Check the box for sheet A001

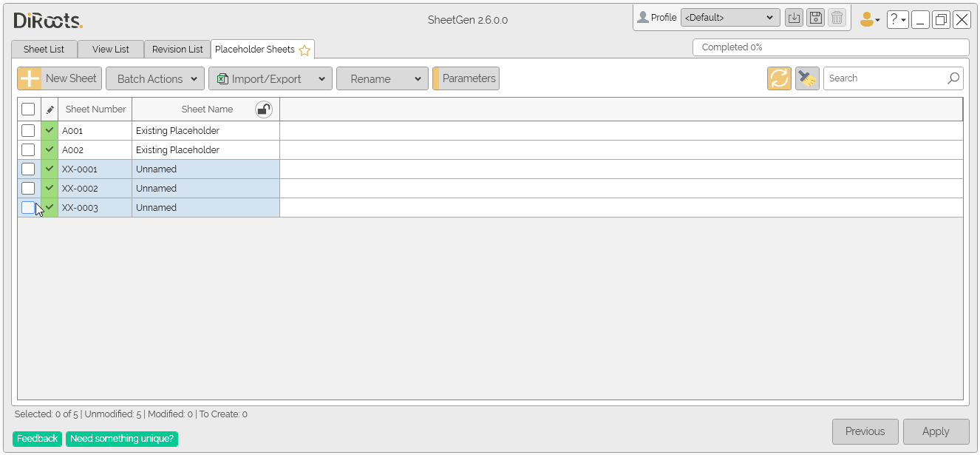tap(28, 131)
